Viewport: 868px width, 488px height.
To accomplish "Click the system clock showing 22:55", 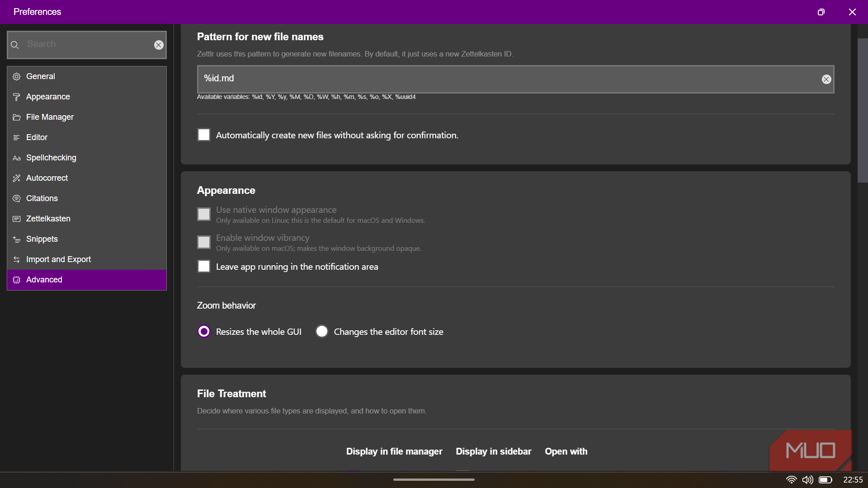I will pos(853,480).
